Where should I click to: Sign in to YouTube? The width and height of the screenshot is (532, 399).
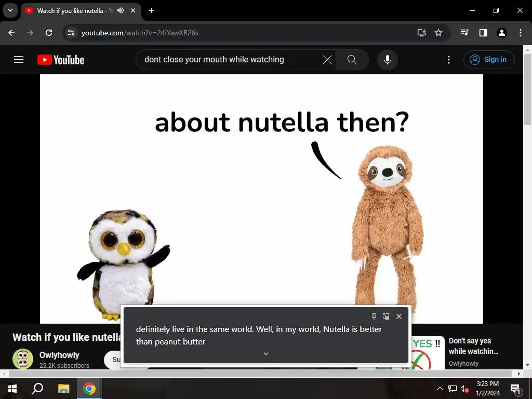tap(489, 60)
